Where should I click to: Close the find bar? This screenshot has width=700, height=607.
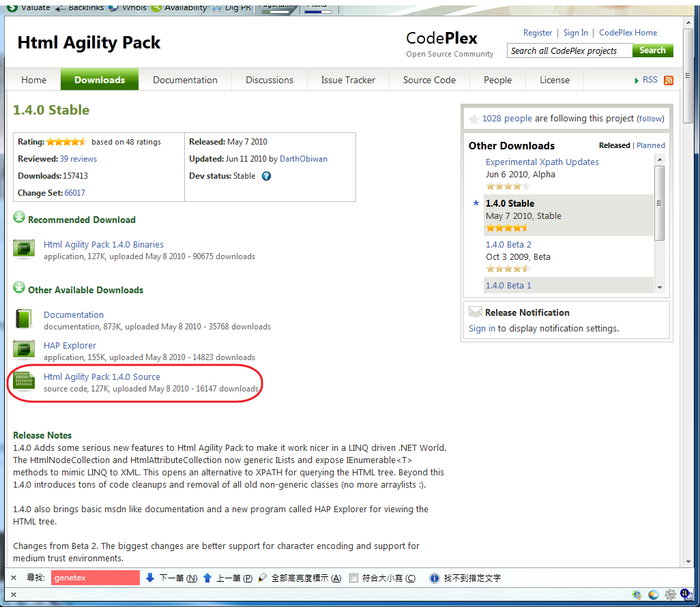click(14, 578)
